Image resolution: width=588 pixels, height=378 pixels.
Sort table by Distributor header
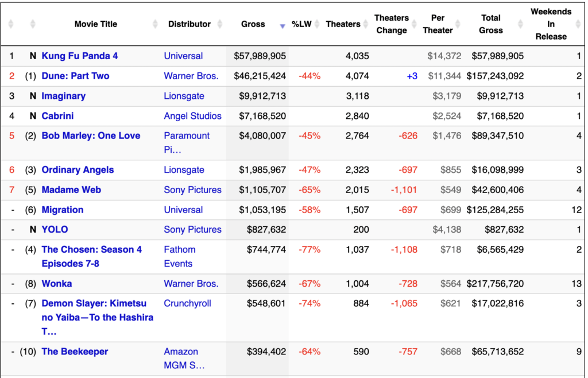coord(189,24)
